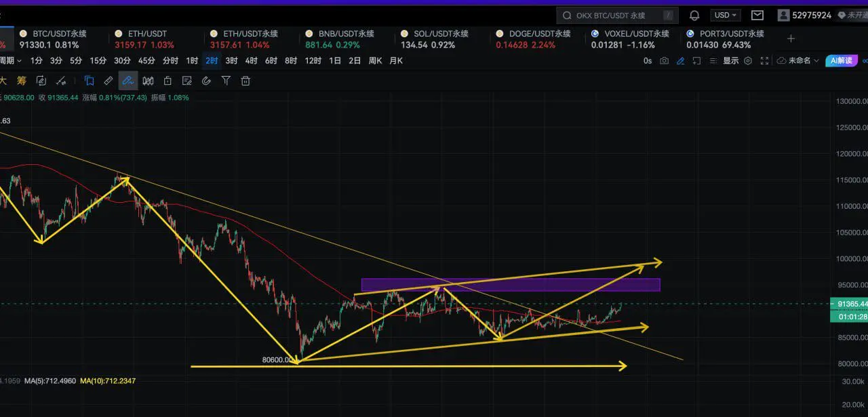
Task: Select the 1分 timeframe
Action: [36, 60]
